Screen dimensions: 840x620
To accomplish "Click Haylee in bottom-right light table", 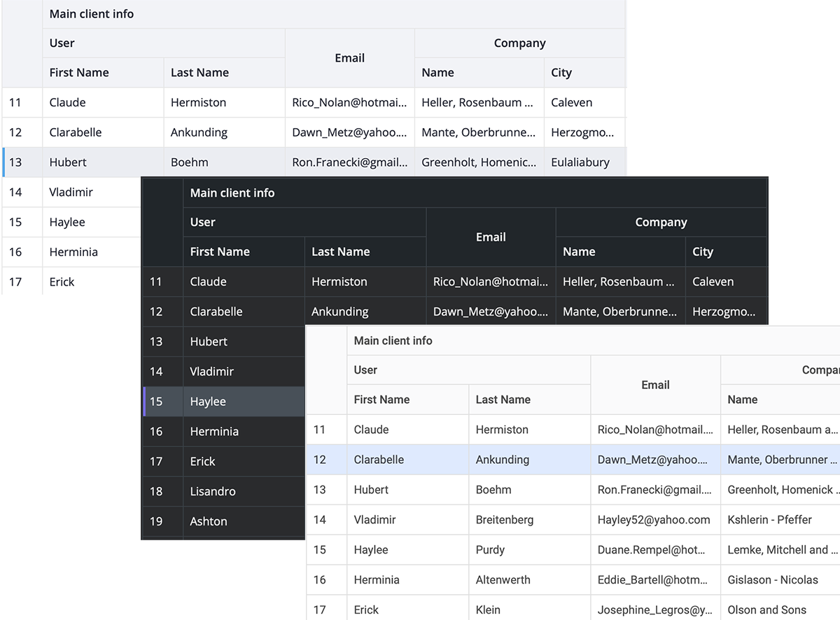I will pyautogui.click(x=371, y=550).
